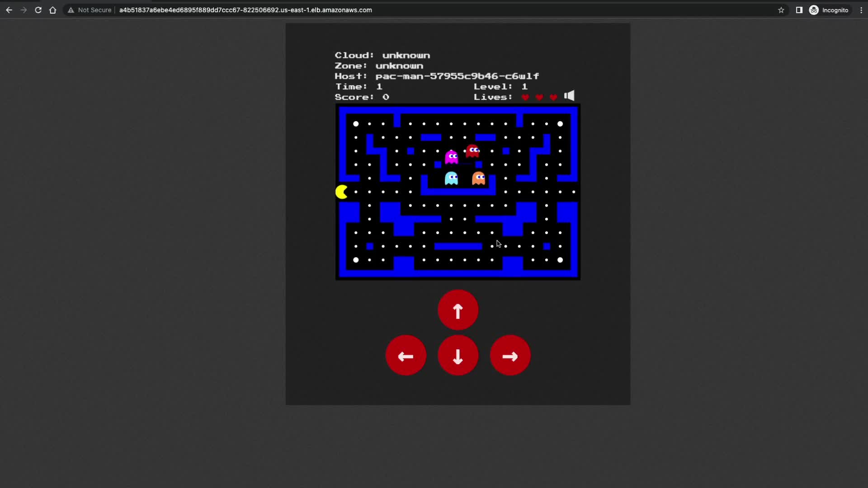
Task: Go back using browser back arrow
Action: (9, 10)
